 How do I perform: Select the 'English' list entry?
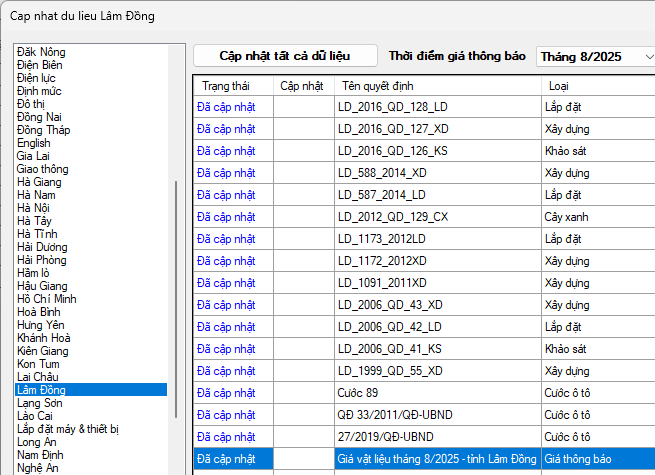(34, 143)
